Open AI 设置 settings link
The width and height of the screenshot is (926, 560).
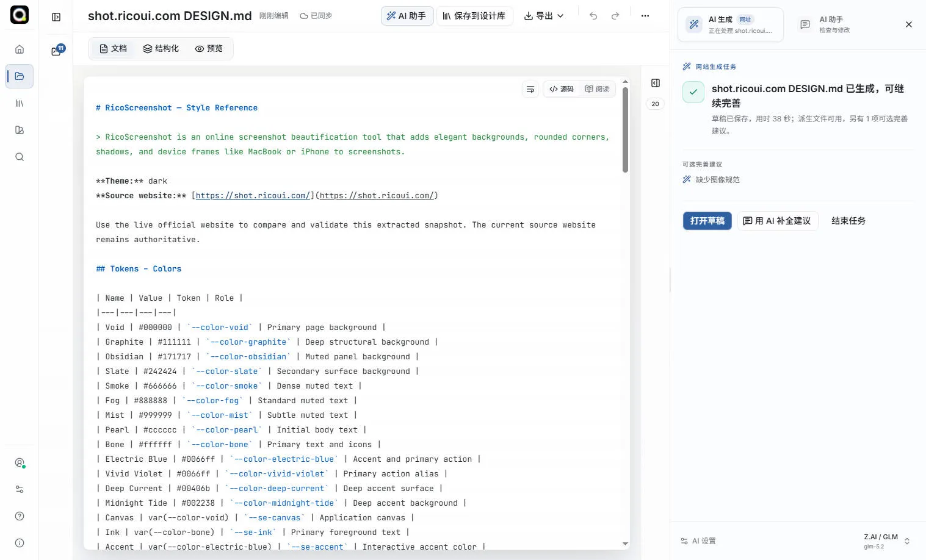click(698, 541)
